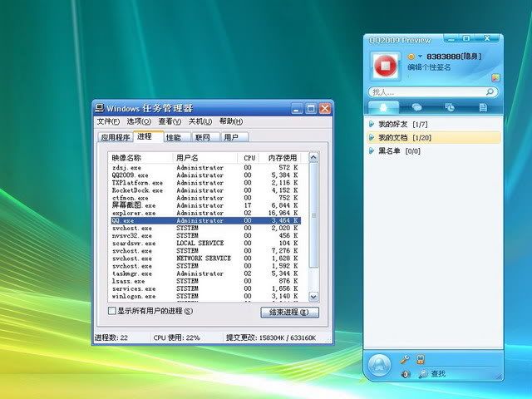Sort by the 用户名 column header
The image size is (532, 399).
click(x=205, y=158)
